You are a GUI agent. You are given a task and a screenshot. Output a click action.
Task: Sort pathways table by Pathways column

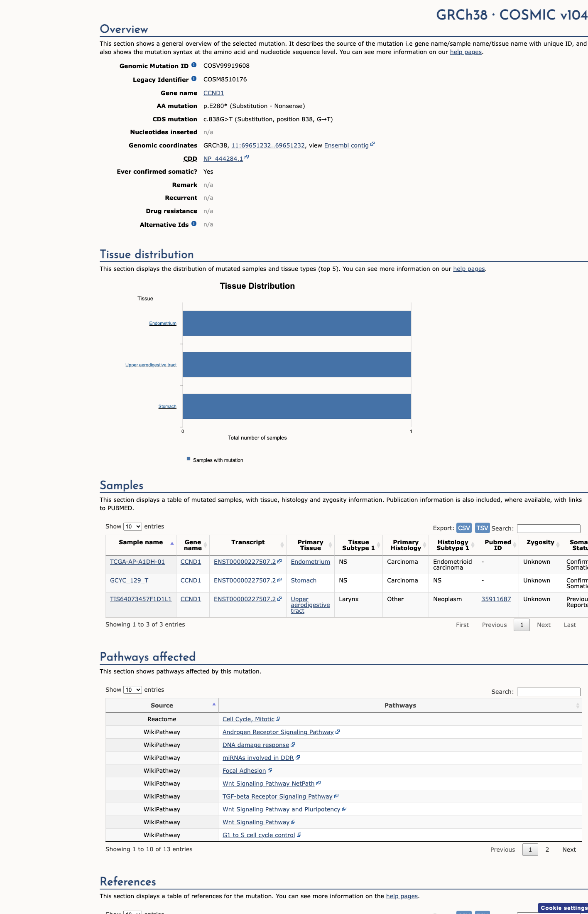[x=400, y=705]
